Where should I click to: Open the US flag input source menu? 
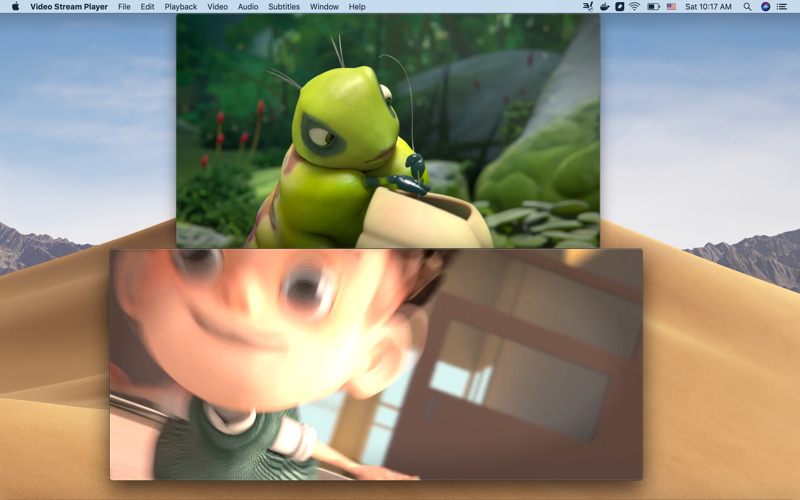(671, 7)
